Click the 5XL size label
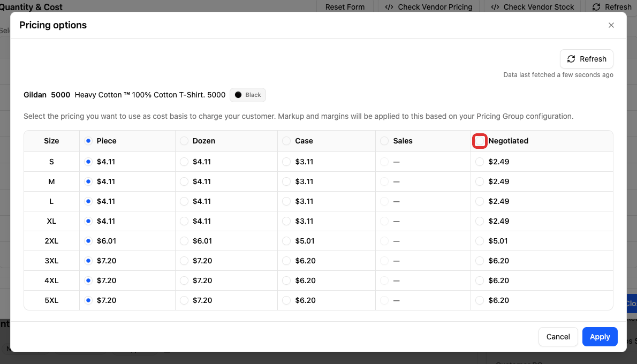This screenshot has height=364, width=637. (51, 301)
